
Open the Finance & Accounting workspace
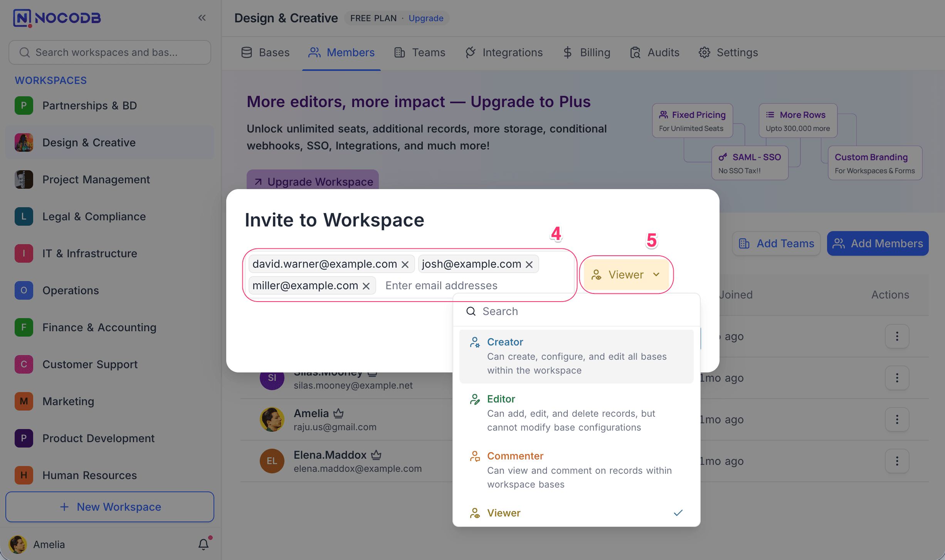pyautogui.click(x=99, y=327)
